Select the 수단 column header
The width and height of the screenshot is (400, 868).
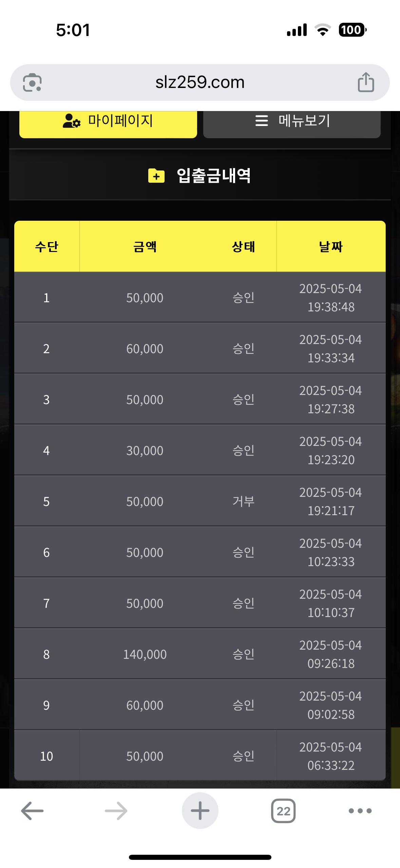click(47, 247)
